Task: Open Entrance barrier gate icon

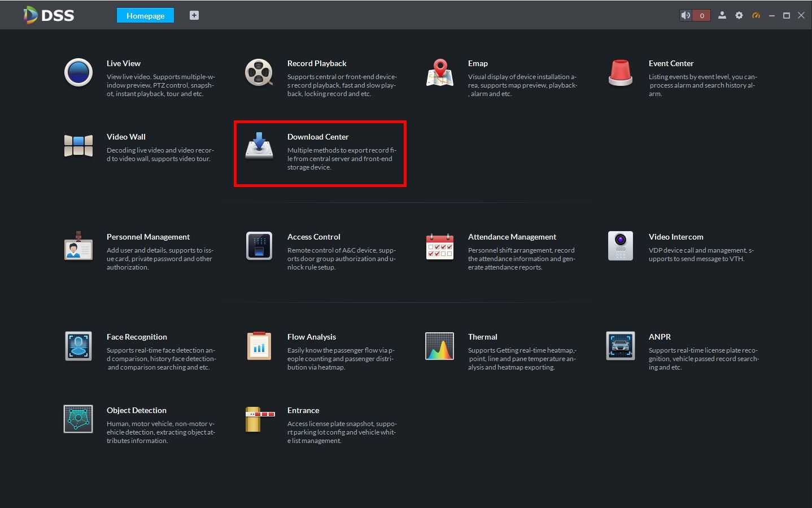Action: [x=260, y=419]
